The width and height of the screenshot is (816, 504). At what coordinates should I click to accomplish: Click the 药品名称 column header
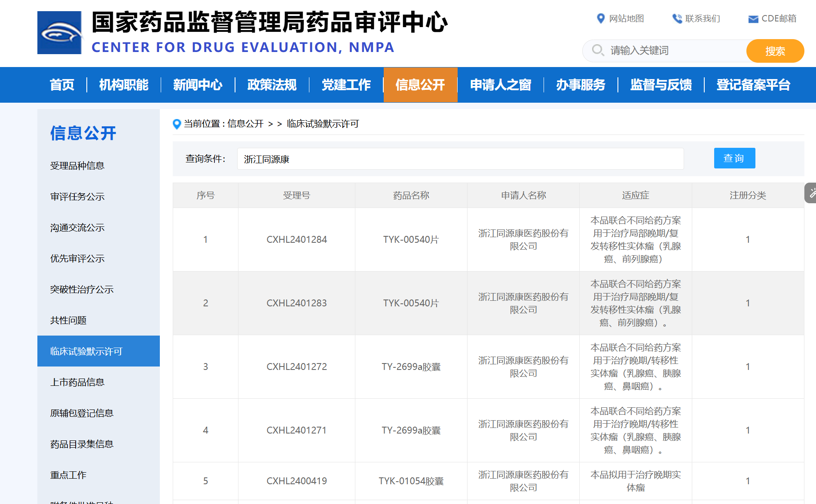(x=411, y=195)
